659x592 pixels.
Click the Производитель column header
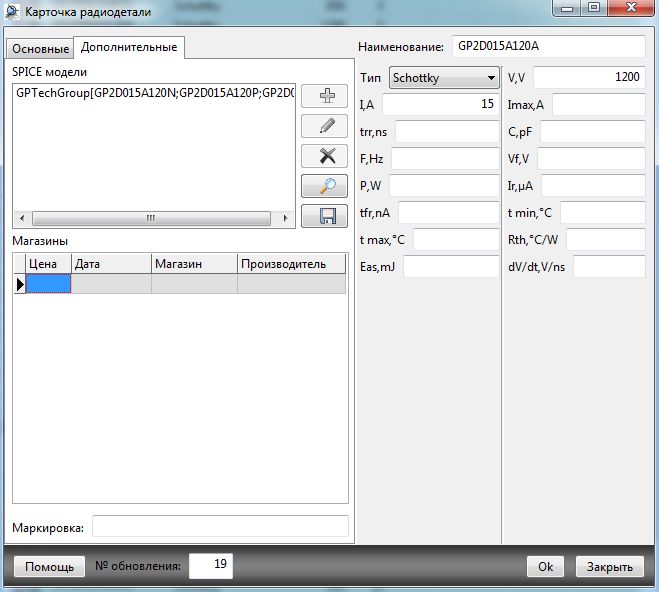point(291,264)
